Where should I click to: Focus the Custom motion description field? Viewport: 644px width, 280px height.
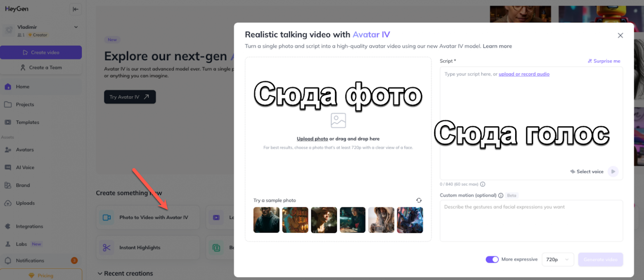click(531, 221)
